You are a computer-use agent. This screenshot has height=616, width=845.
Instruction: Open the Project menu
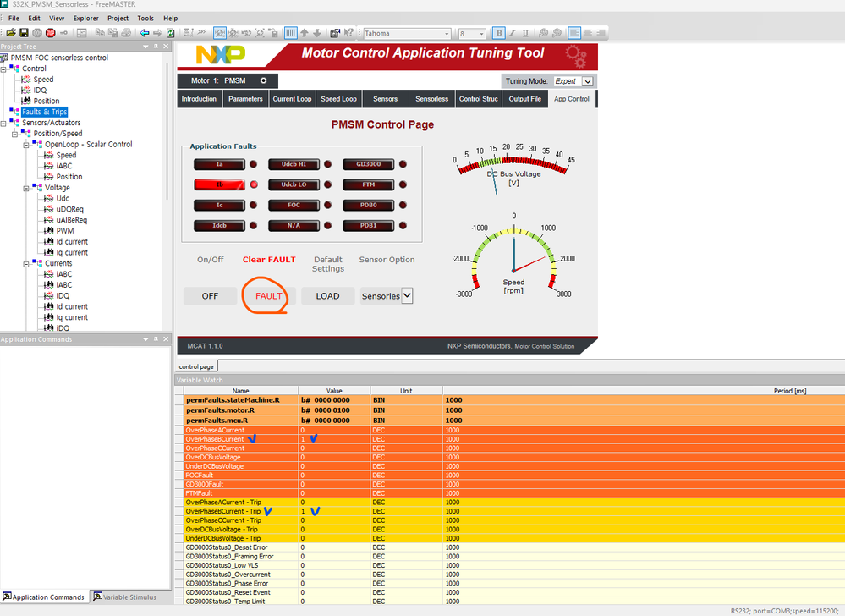118,19
